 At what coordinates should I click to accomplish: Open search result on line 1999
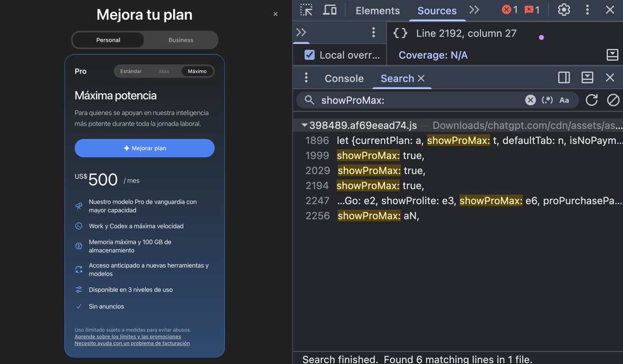coord(458,155)
